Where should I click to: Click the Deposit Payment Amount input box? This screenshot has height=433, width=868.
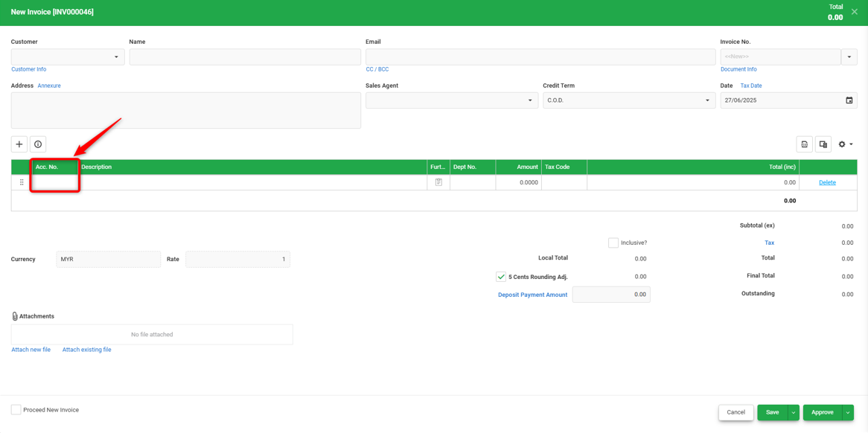point(611,295)
